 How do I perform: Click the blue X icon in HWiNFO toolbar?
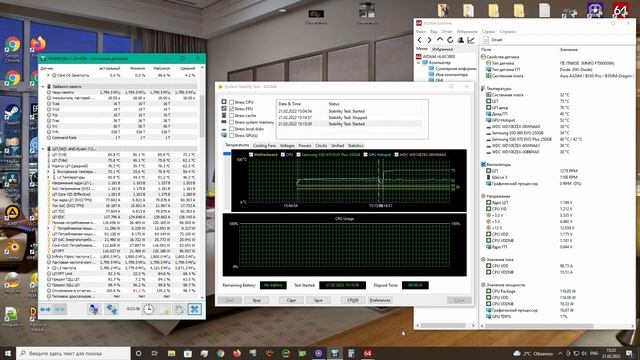(x=195, y=309)
